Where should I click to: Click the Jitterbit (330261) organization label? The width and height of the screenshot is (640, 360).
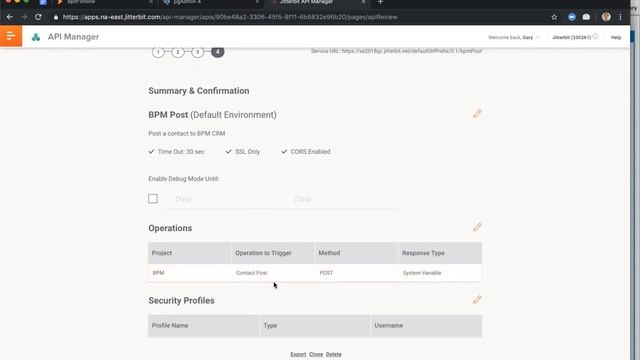click(x=571, y=37)
